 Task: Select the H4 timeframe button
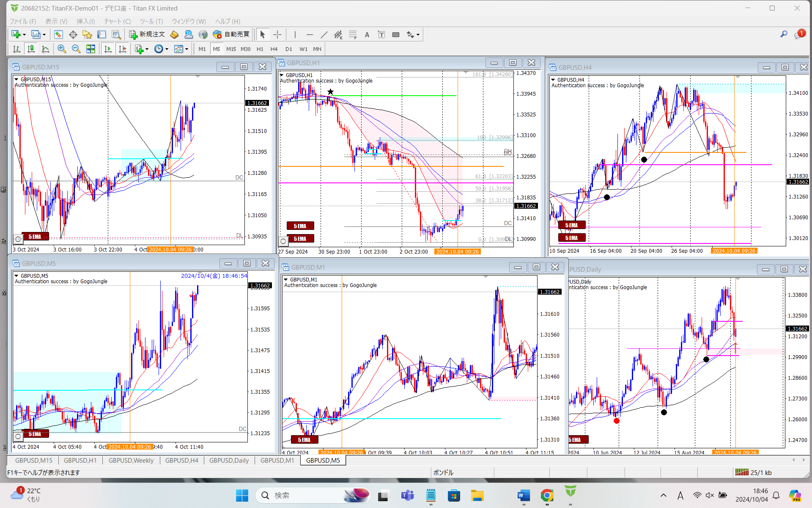point(274,49)
